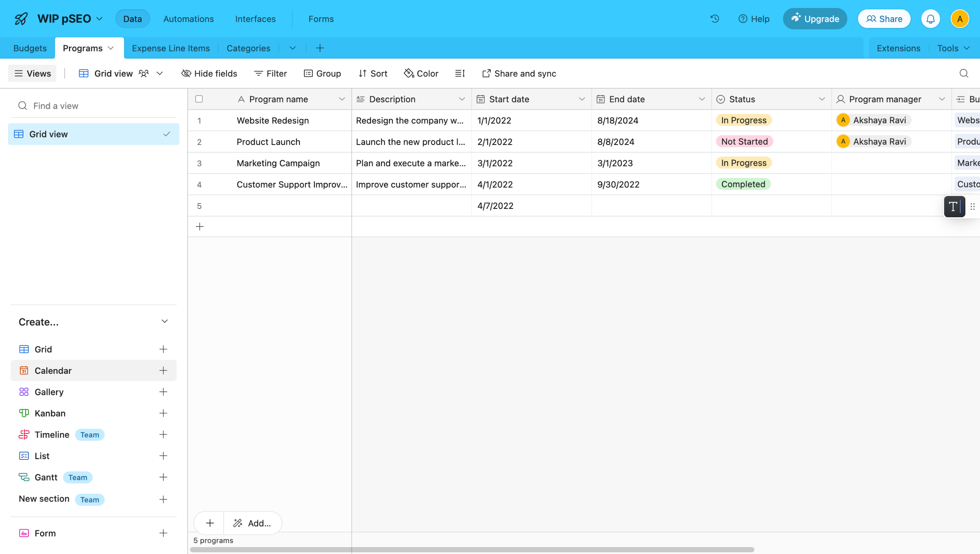The image size is (980, 554).
Task: Click the row height icon
Action: coord(460,73)
